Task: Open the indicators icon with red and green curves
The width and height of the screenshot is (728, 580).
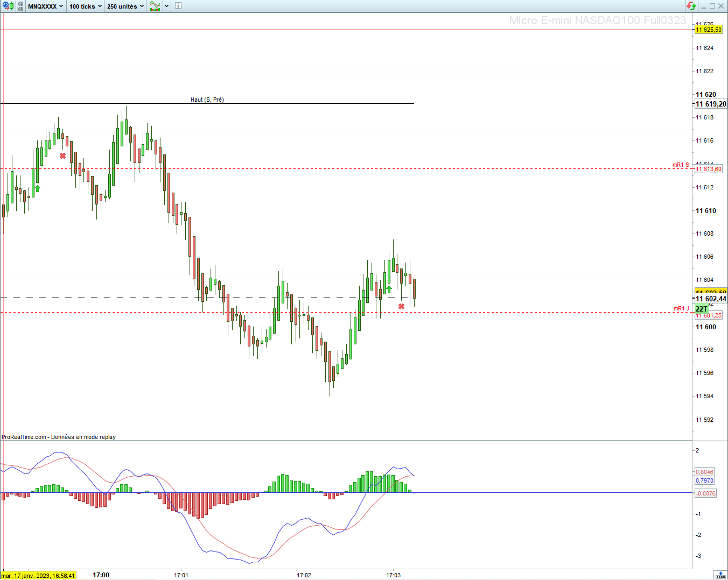Action: [155, 6]
